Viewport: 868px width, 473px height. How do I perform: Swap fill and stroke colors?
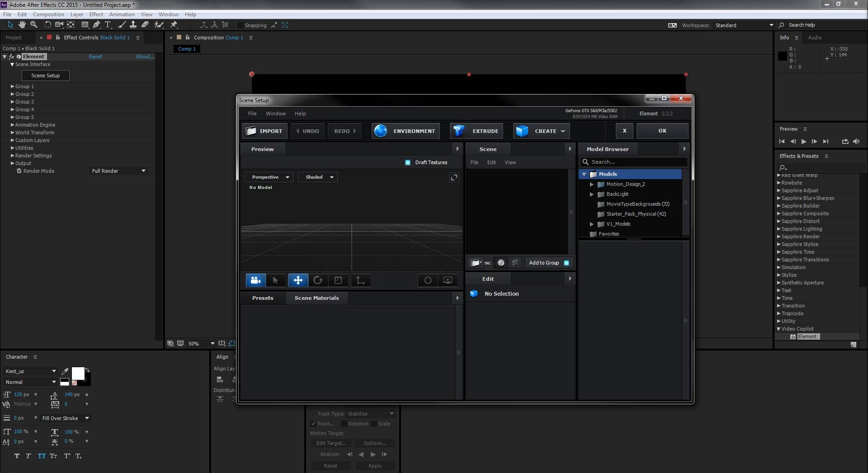click(x=87, y=369)
